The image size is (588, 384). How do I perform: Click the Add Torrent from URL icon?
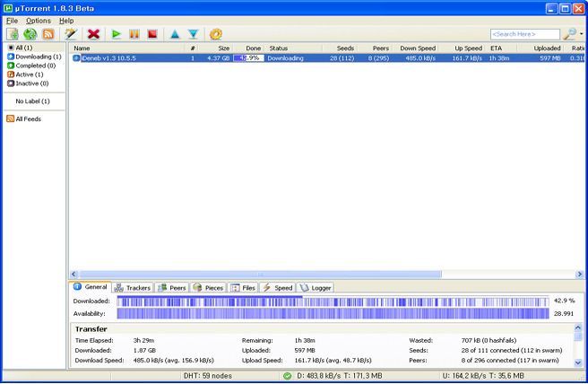coord(30,34)
